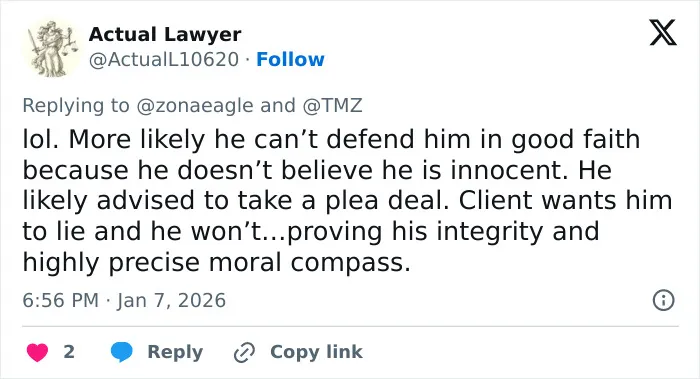
Task: Open the circled info icon
Action: [663, 300]
